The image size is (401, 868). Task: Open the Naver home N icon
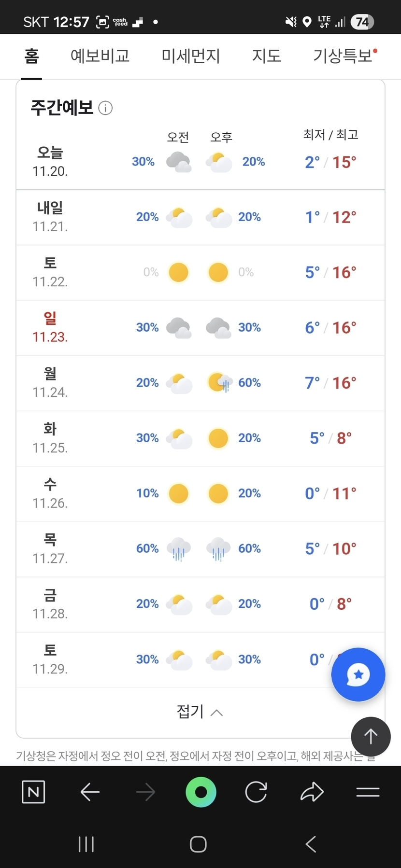[33, 792]
